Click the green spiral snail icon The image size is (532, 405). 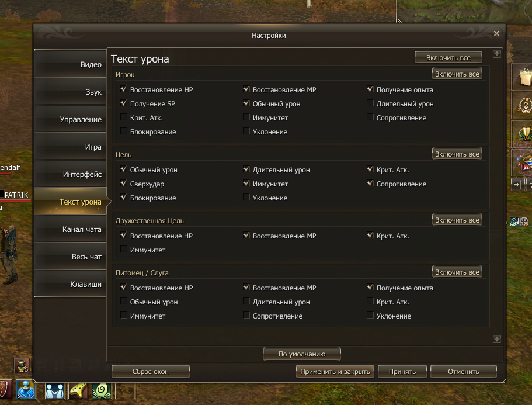point(101,390)
